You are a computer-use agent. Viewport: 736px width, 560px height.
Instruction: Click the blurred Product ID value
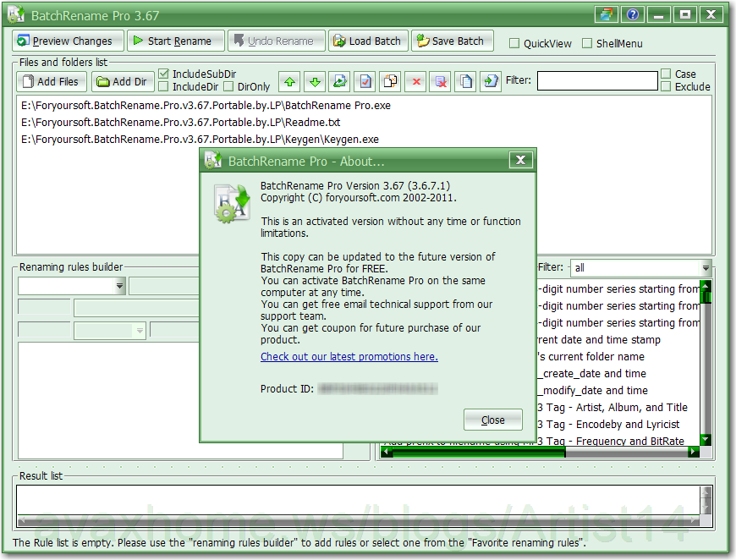tap(378, 388)
